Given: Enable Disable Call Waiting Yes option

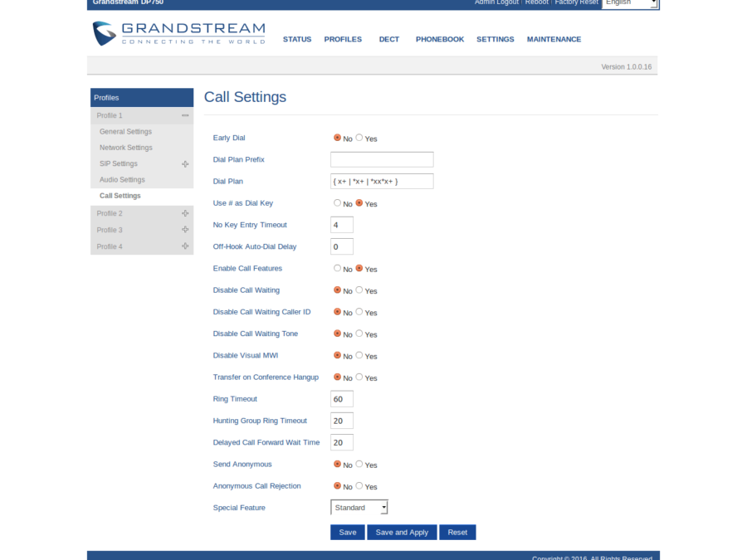Looking at the screenshot, I should (x=359, y=290).
